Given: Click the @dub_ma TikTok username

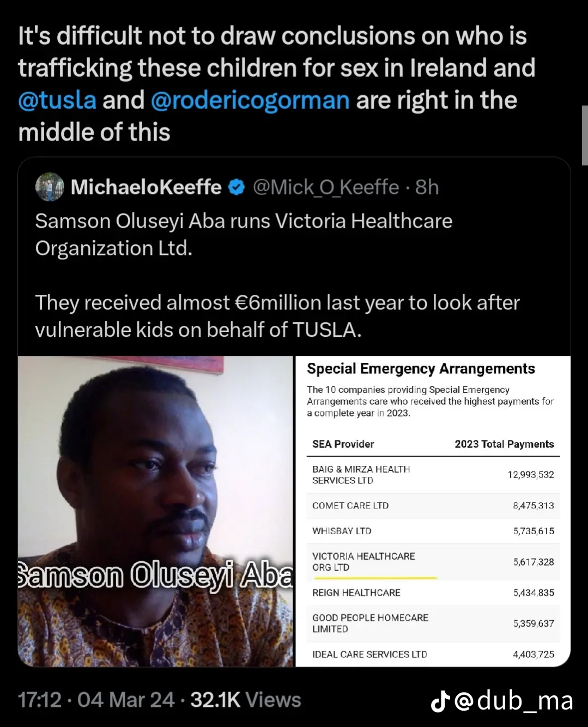Looking at the screenshot, I should [513, 701].
